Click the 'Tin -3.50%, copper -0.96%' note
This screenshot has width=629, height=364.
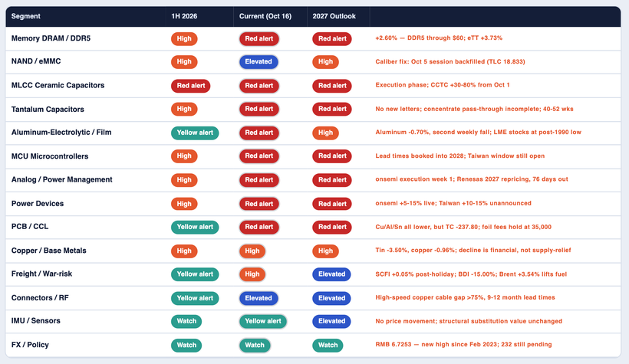point(473,250)
